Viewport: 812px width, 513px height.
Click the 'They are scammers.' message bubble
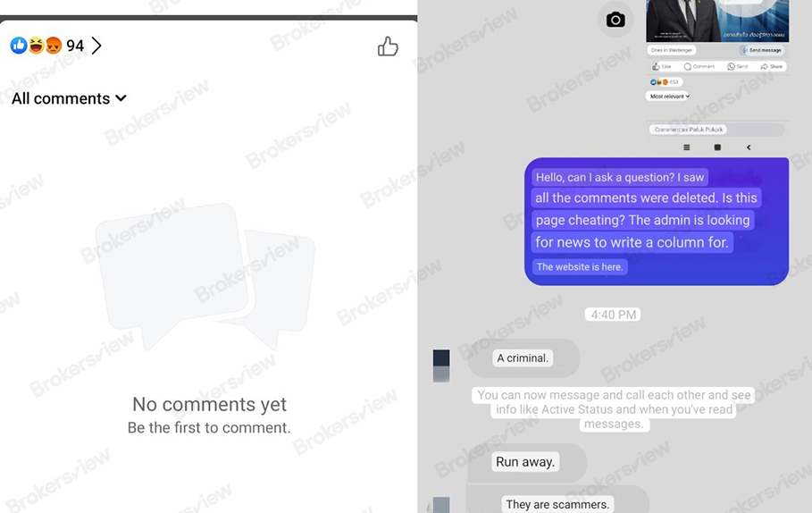pyautogui.click(x=557, y=502)
